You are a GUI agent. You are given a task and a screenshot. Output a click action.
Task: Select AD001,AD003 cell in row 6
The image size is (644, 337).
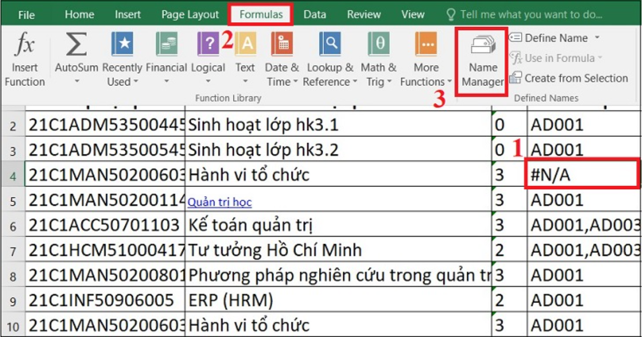[584, 225]
